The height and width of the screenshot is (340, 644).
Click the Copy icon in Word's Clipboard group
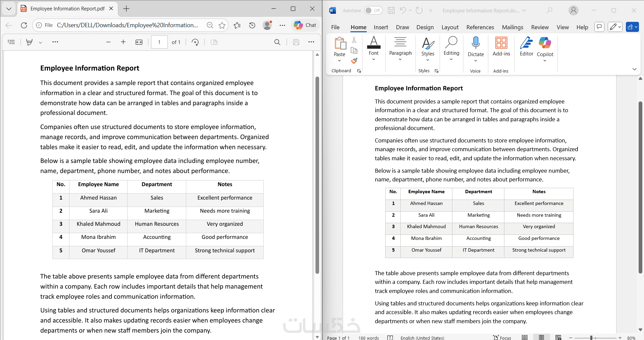pyautogui.click(x=354, y=50)
